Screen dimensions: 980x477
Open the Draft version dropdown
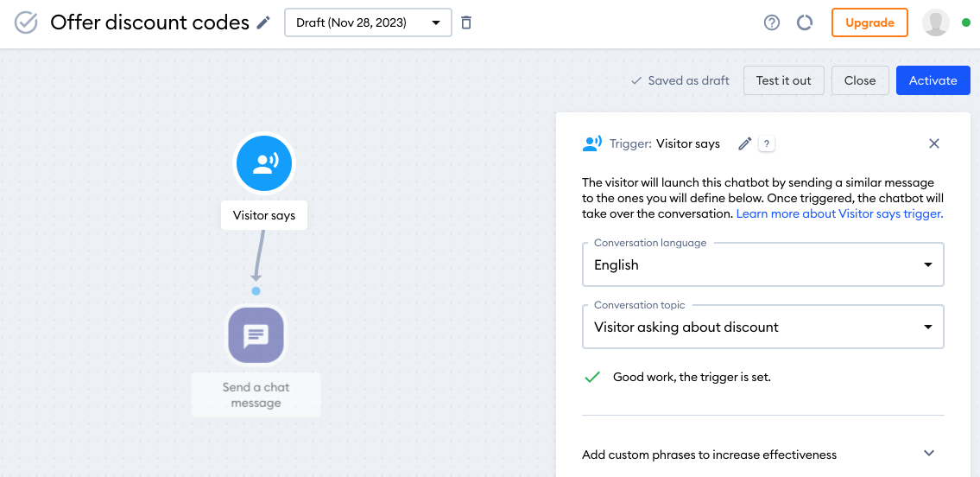pos(368,22)
